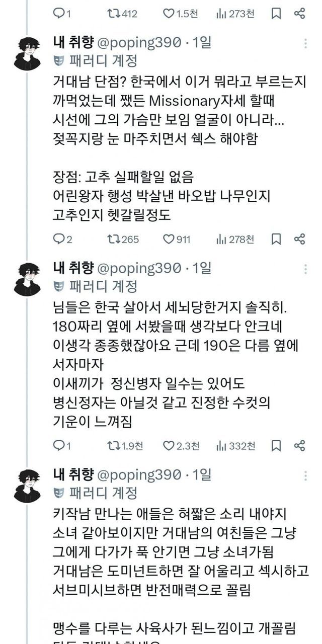The height and width of the screenshot is (644, 322).
Task: Share the tweet with 278천 views
Action: [x=299, y=239]
